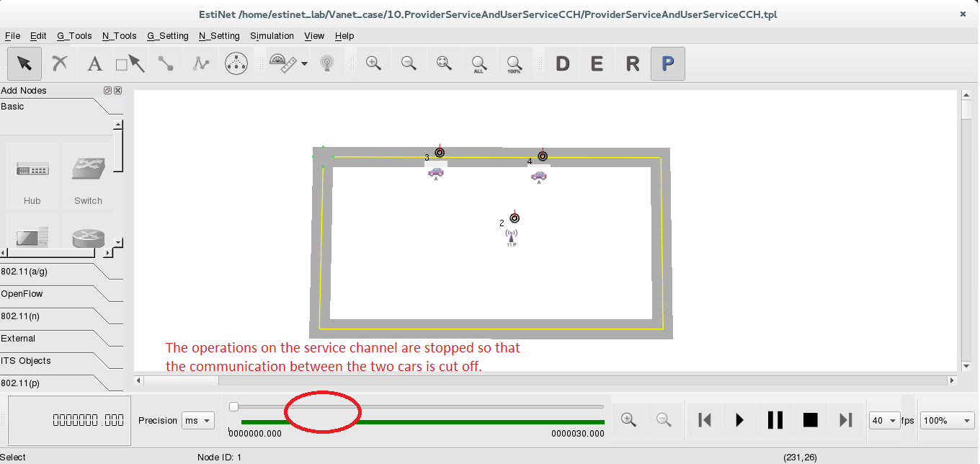
Task: Click the node palette scroll down arrow
Action: [118, 242]
